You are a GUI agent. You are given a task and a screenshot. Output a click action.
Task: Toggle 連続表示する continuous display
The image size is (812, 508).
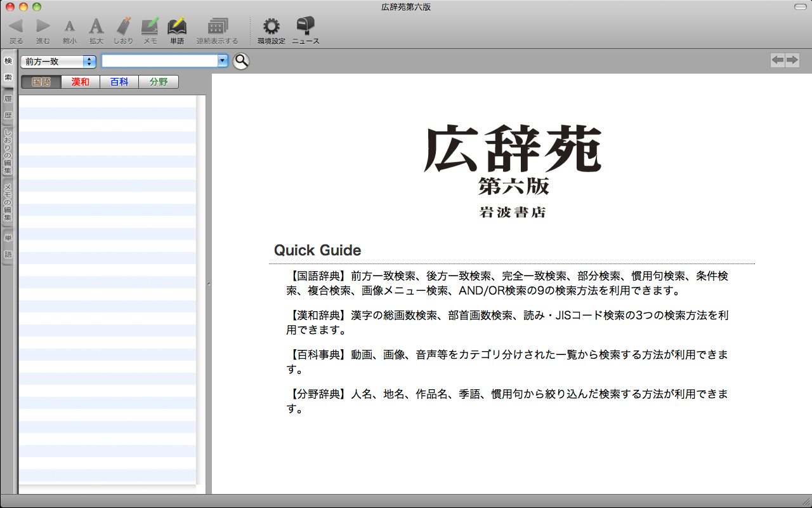[218, 27]
